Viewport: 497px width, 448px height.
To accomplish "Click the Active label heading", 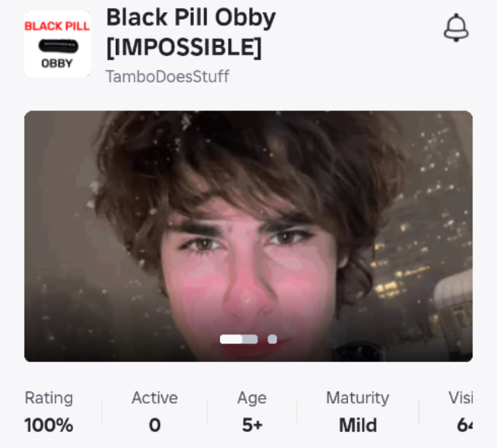I will tap(155, 398).
